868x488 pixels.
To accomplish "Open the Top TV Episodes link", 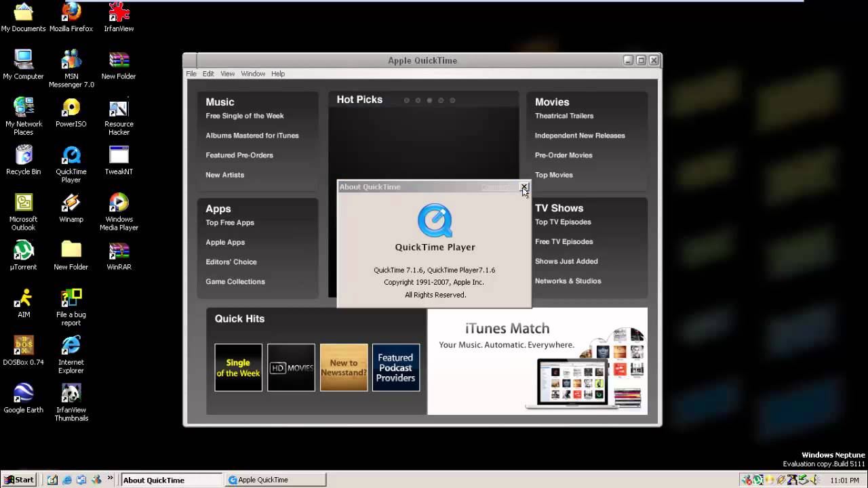I will tap(563, 222).
